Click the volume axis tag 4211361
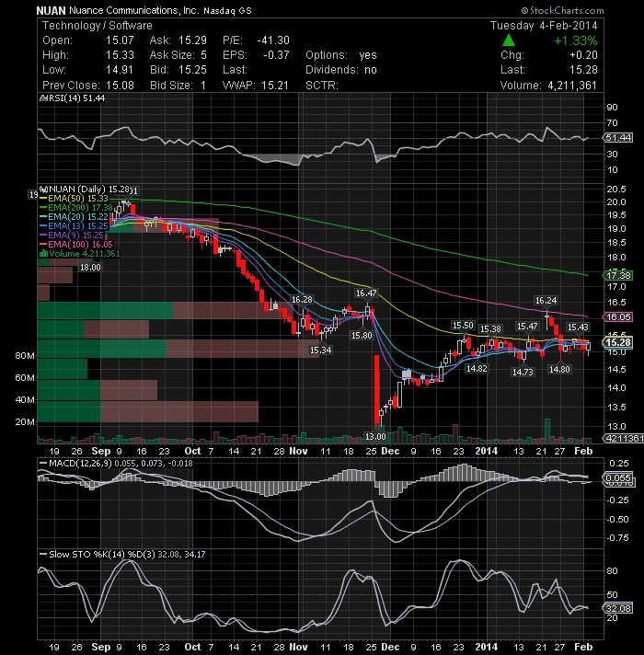This screenshot has height=655, width=644. pos(624,438)
